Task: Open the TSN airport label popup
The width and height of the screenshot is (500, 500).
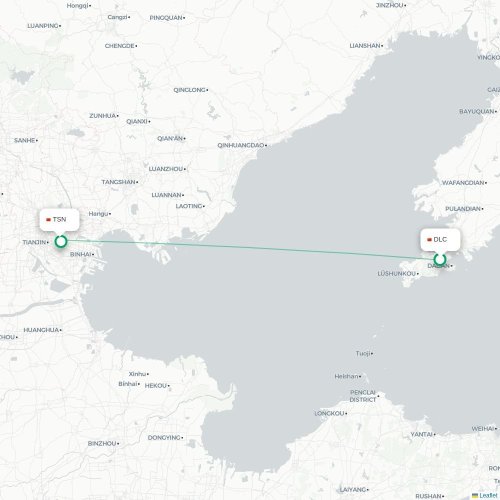Action: tap(59, 219)
